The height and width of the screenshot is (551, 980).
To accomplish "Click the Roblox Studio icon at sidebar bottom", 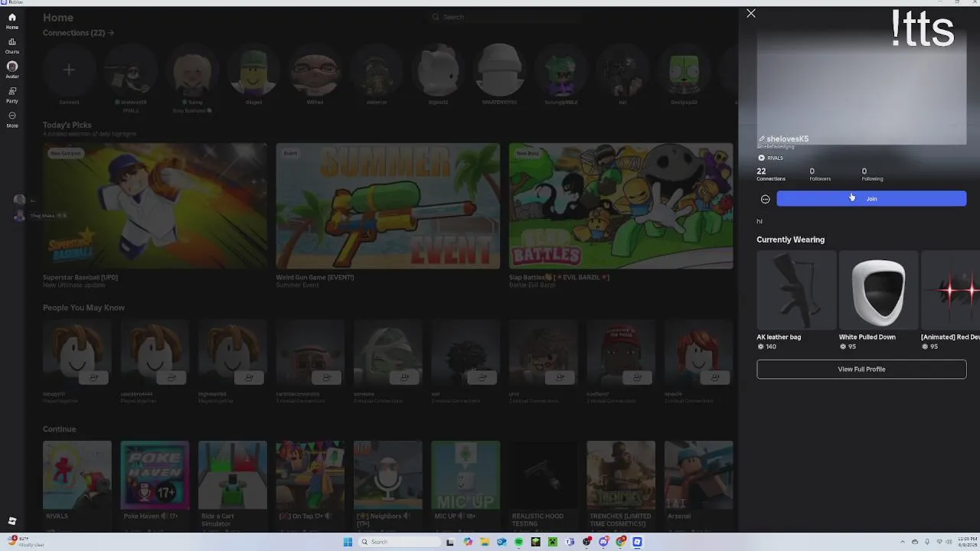I will (x=12, y=521).
